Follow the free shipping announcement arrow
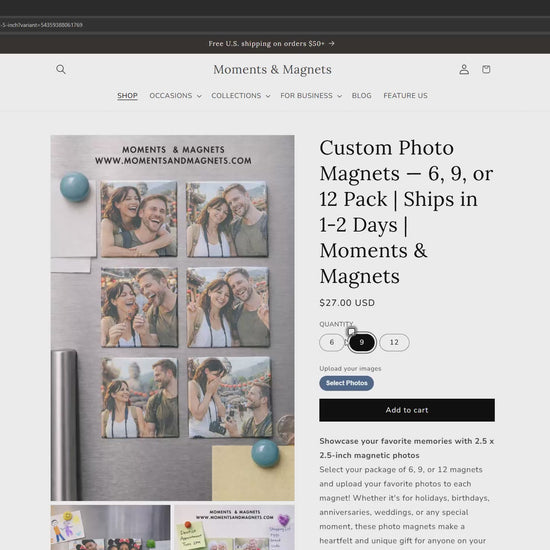This screenshot has width=550, height=550. 331,43
